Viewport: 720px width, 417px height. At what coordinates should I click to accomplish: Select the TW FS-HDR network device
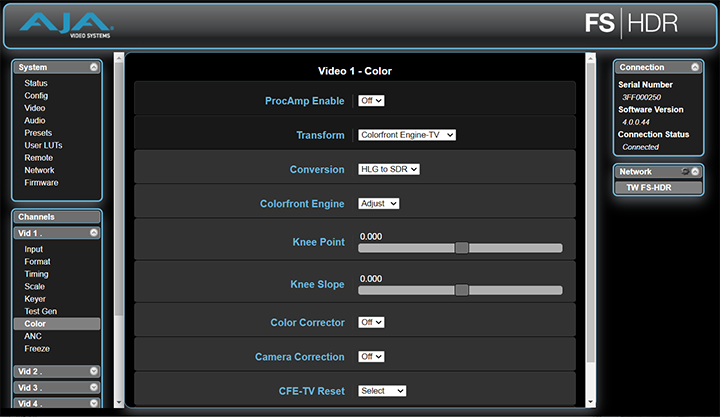click(x=656, y=189)
